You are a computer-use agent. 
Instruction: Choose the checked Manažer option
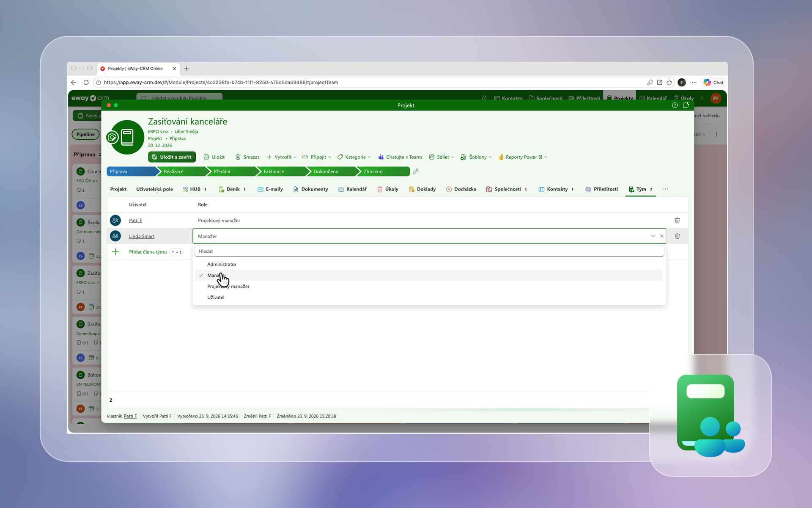pos(429,275)
